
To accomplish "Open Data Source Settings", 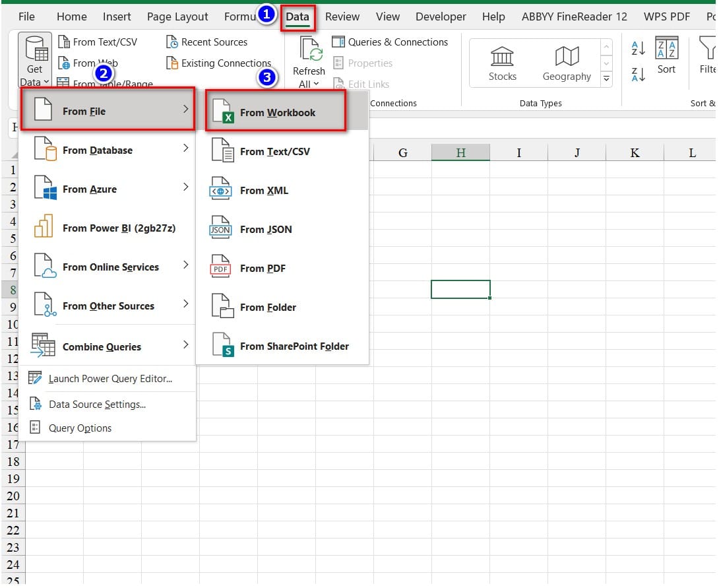I will click(97, 405).
